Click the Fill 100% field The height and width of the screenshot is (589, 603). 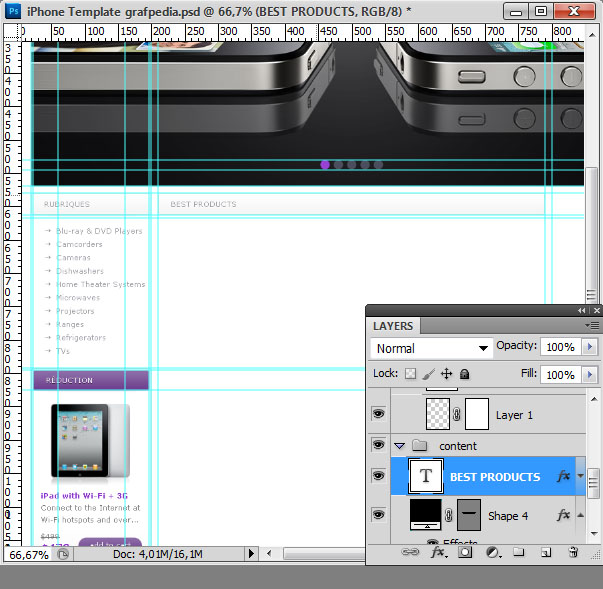pos(561,374)
